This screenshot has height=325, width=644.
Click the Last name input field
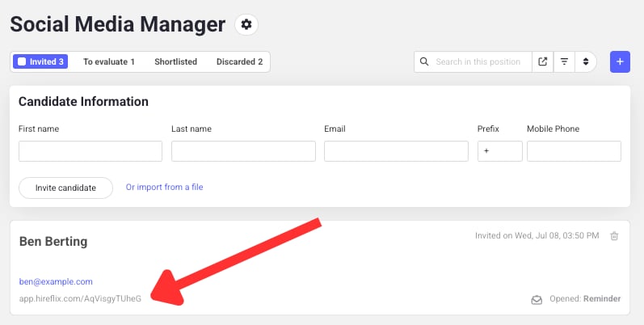tap(243, 151)
